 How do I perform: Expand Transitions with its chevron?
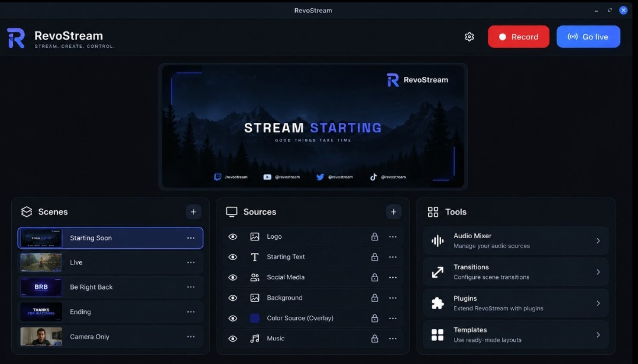pyautogui.click(x=598, y=272)
